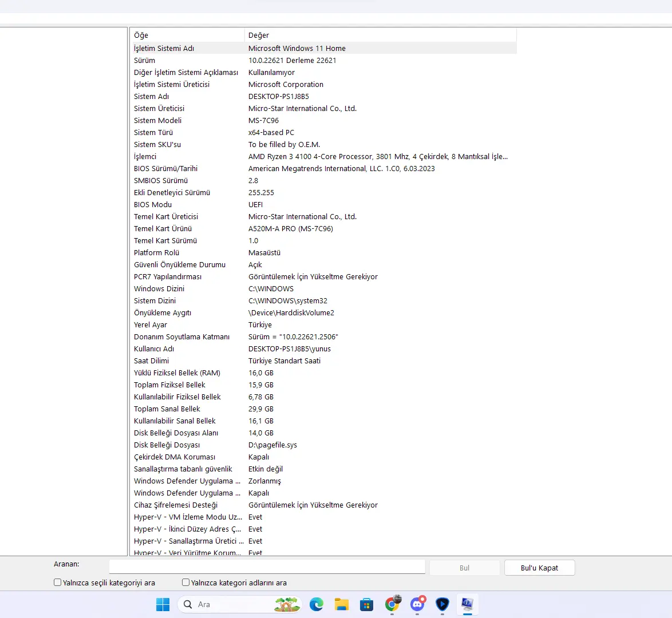Select the value 'D:\pagefile.sys'
This screenshot has width=672, height=618.
272,445
